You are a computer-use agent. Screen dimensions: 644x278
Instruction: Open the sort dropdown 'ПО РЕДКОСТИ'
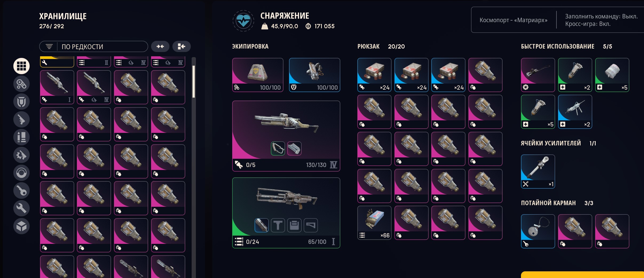click(x=94, y=46)
